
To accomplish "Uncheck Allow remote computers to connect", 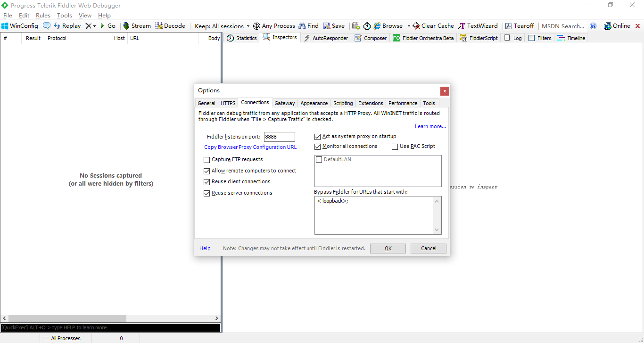I will click(206, 171).
